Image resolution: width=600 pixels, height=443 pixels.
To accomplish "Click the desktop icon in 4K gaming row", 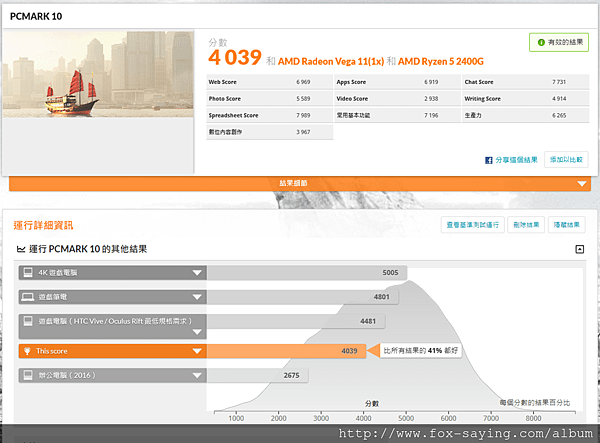I will pos(28,272).
